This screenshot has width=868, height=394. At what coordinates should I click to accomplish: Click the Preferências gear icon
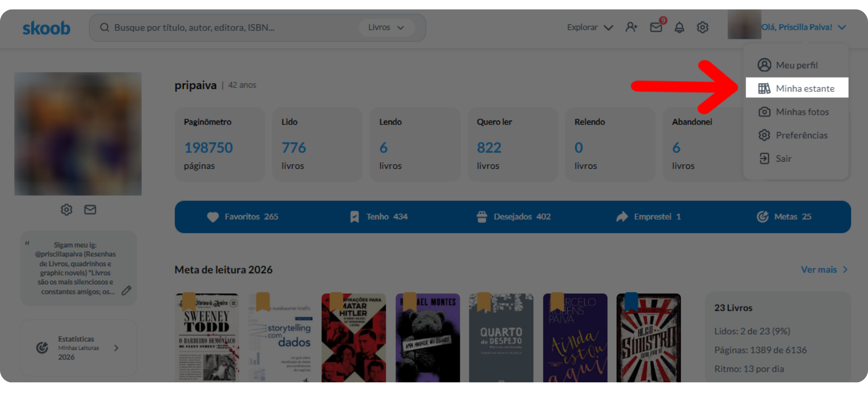tap(764, 135)
